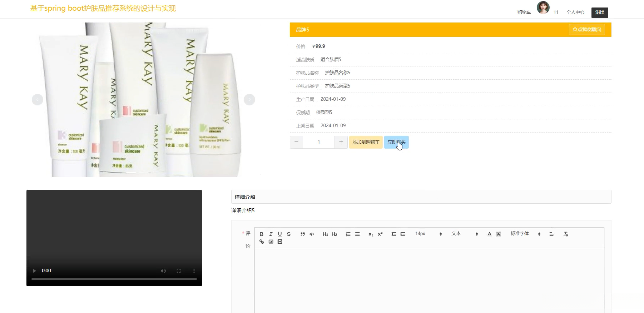The image size is (644, 313).
Task: Start a bulleted list
Action: point(357,234)
